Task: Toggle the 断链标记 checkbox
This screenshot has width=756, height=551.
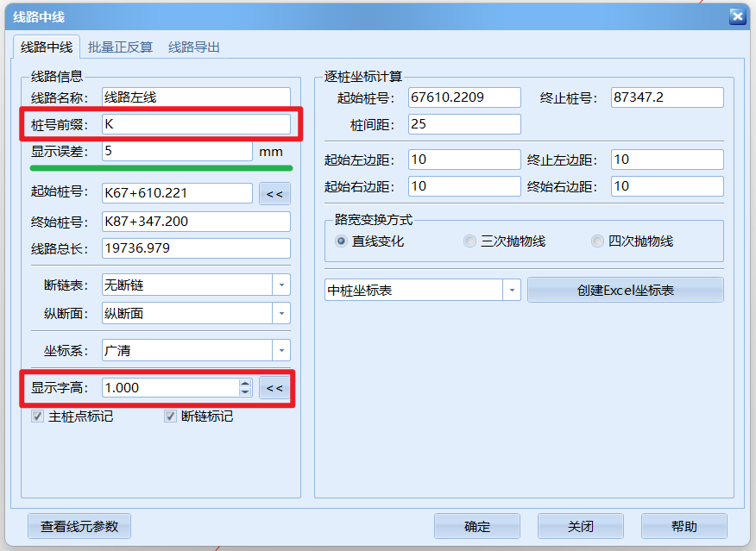Action: pos(171,416)
